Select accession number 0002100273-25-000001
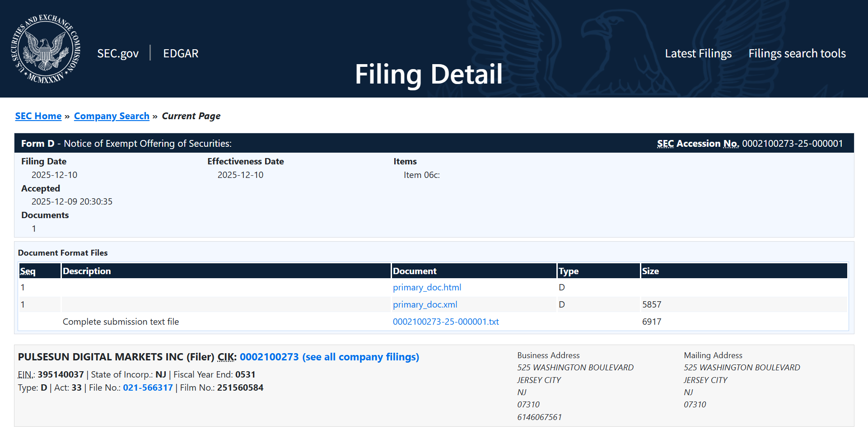Screen dimensions: 868x434 coord(793,144)
